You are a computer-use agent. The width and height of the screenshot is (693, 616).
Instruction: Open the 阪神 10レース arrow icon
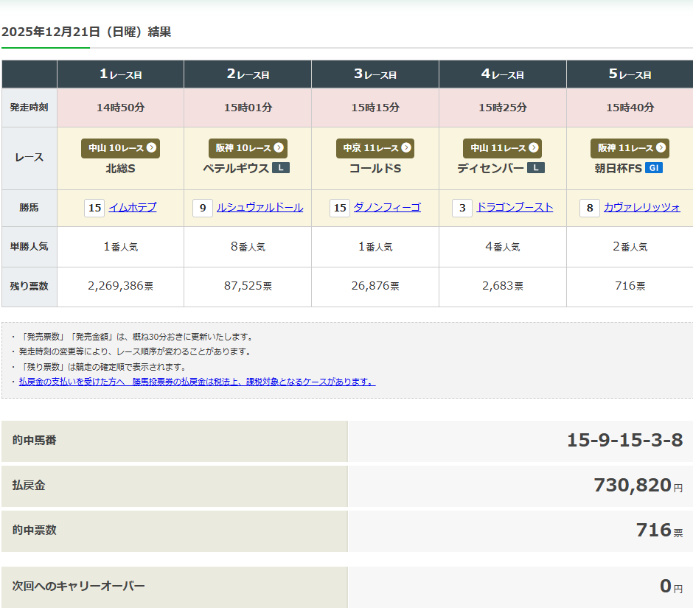(279, 148)
